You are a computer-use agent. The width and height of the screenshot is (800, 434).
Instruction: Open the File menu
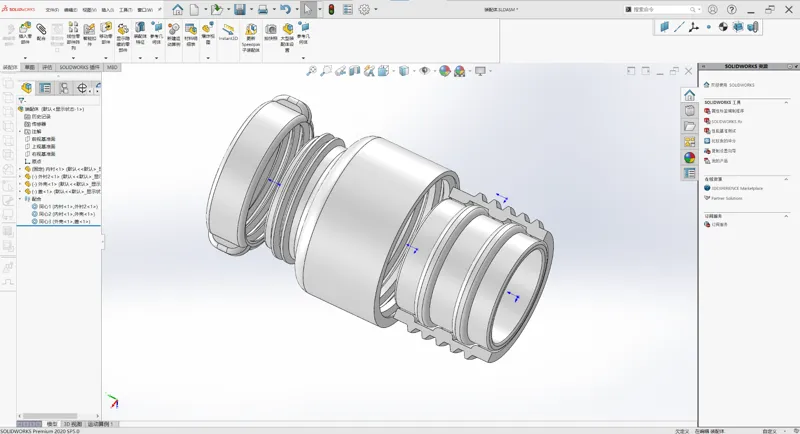[x=52, y=10]
